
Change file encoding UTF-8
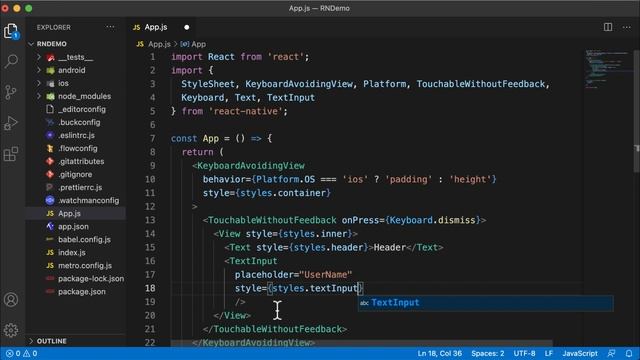tap(524, 353)
